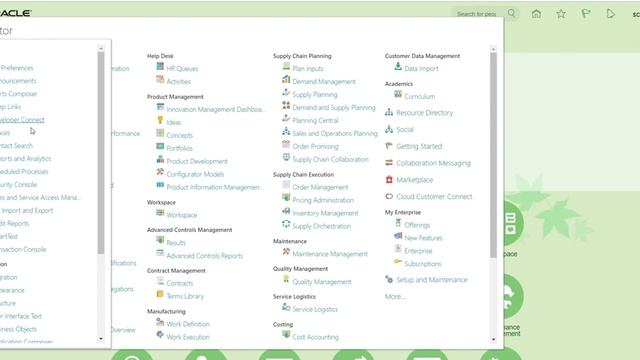
Task: Open the Supply Chain Collaboration icon
Action: pos(286,157)
